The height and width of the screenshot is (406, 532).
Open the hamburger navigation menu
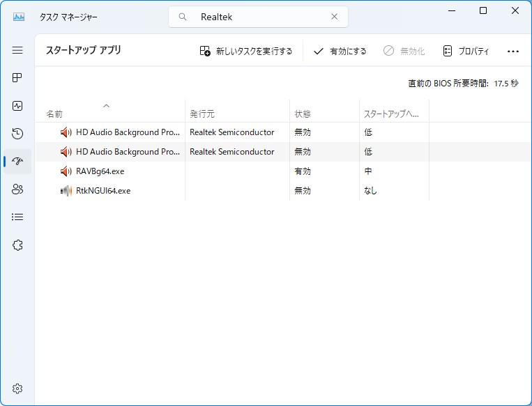(x=17, y=50)
